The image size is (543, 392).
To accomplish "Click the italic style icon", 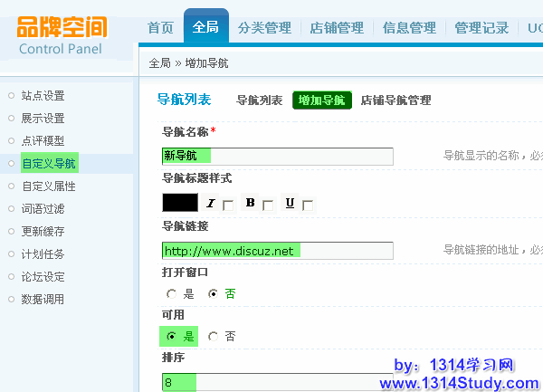I will click(211, 204).
